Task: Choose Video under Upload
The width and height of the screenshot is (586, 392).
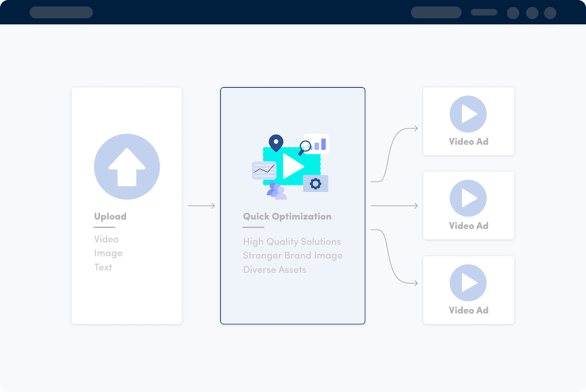Action: pyautogui.click(x=106, y=239)
